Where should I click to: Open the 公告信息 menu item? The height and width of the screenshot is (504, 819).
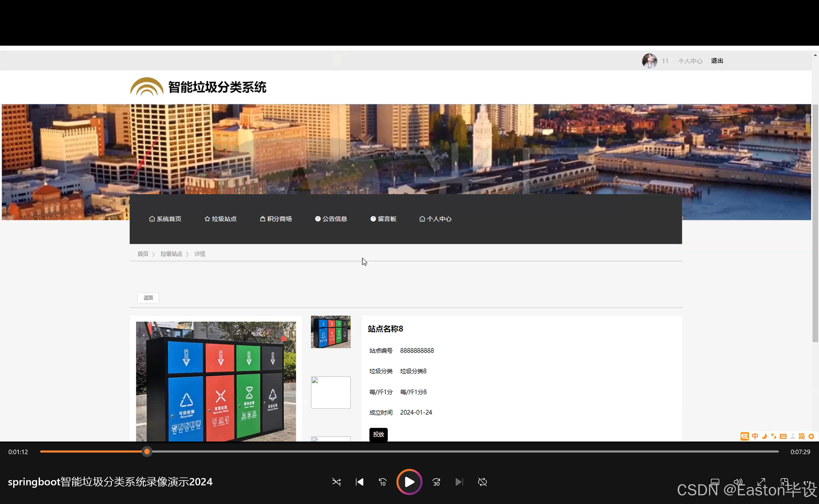point(331,219)
